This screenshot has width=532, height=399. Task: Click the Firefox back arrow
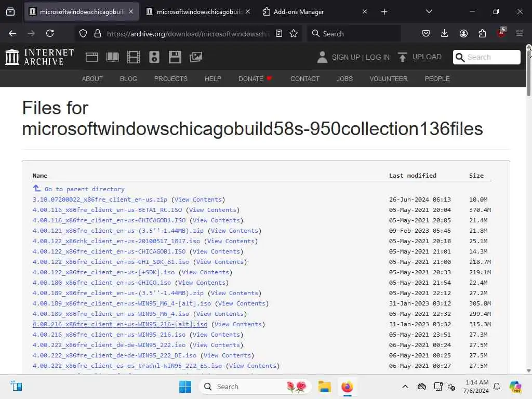pos(12,33)
